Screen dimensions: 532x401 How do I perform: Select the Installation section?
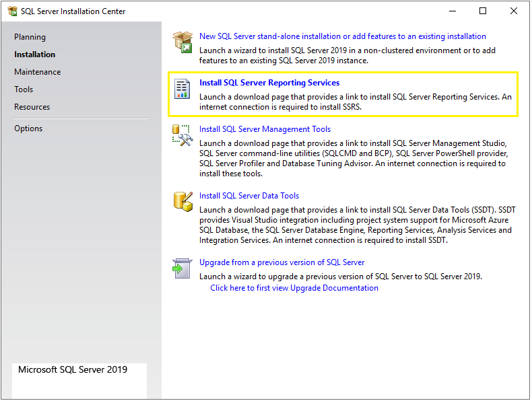pos(35,54)
